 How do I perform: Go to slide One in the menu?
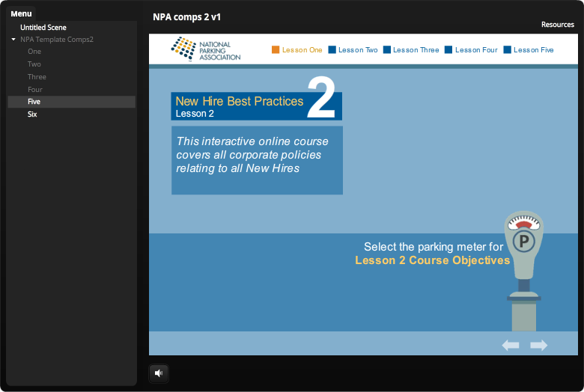(x=34, y=52)
